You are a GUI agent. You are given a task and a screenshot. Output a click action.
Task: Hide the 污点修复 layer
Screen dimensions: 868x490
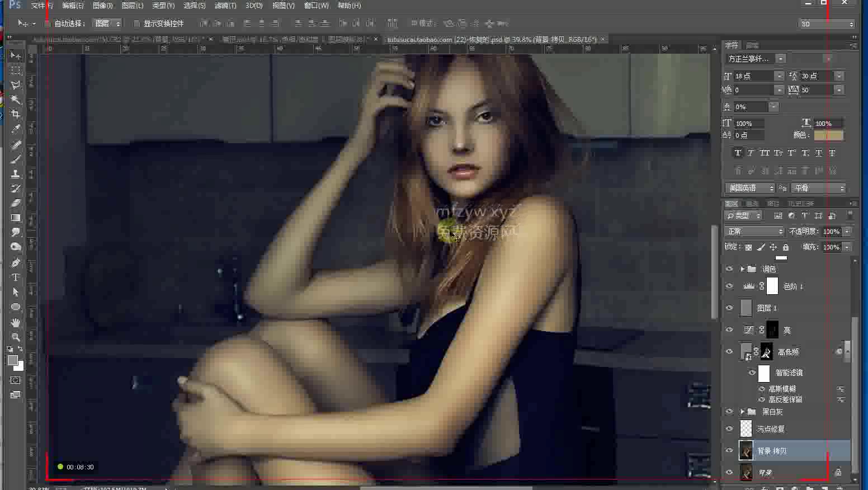[x=729, y=428]
